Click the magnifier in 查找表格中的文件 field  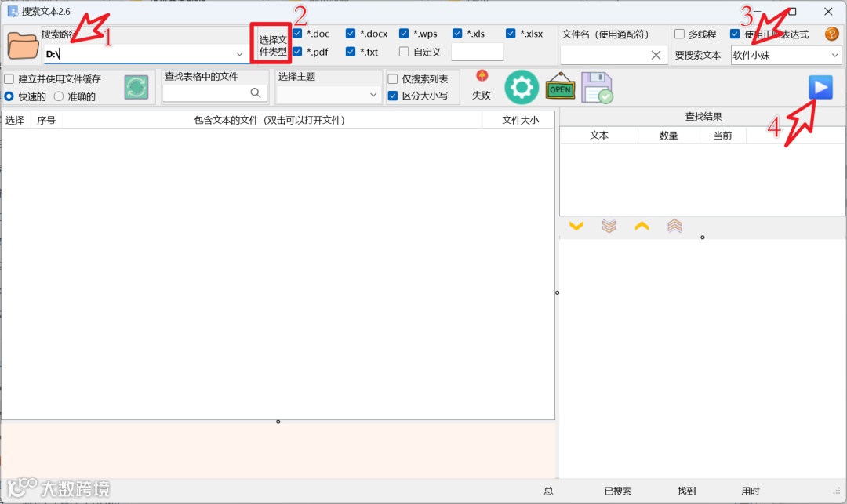(x=257, y=91)
